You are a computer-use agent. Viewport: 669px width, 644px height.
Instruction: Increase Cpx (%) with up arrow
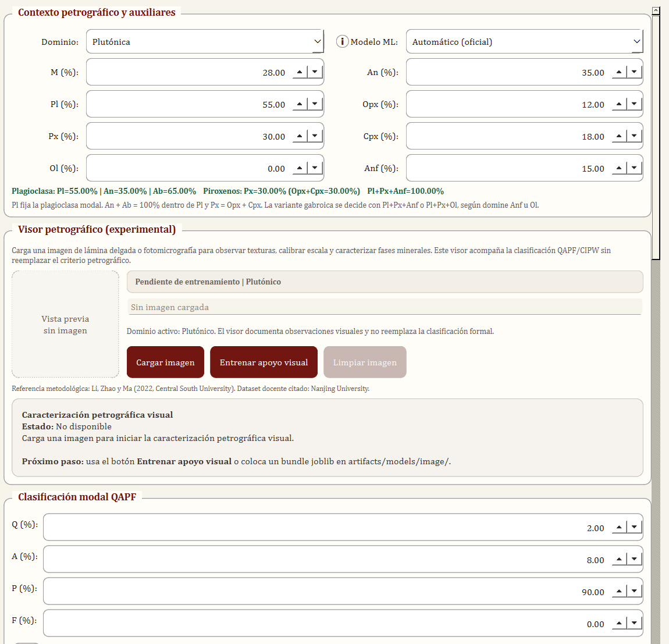click(619, 136)
